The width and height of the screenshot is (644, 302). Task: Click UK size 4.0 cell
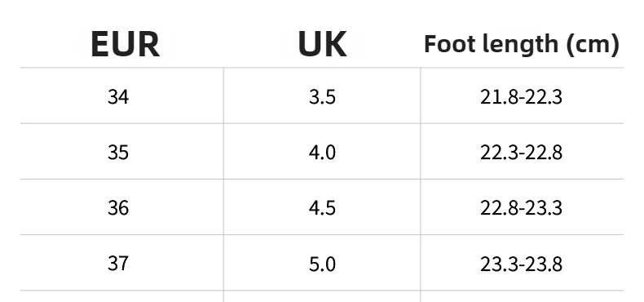tap(323, 153)
